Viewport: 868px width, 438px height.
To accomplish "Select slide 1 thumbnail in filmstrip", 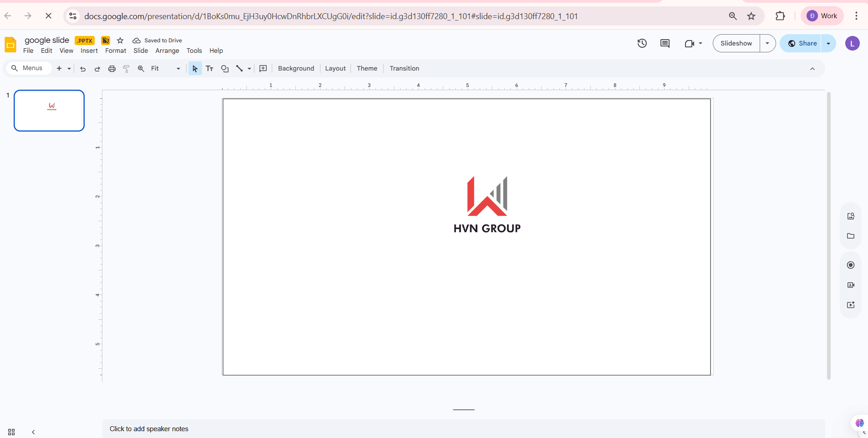I will click(x=49, y=111).
